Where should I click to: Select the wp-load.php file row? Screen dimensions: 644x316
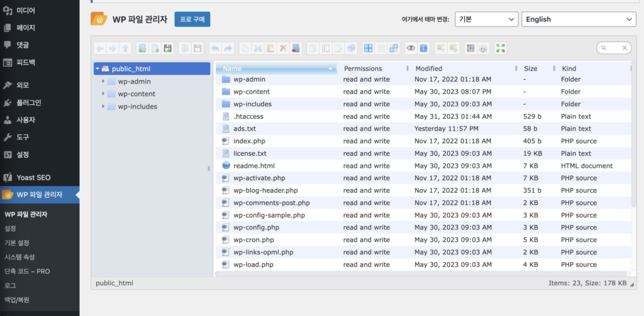(424, 264)
